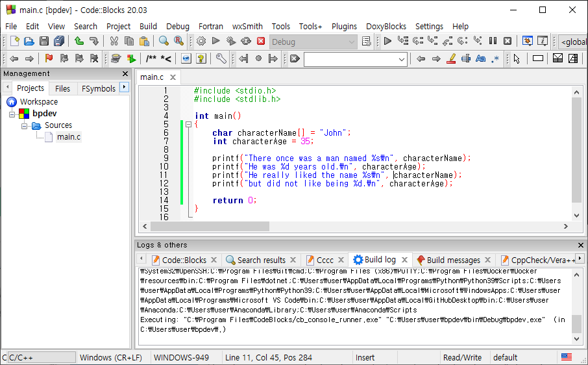Clear all bookmarks icon
Screen dimensions: 588x365
94,58
